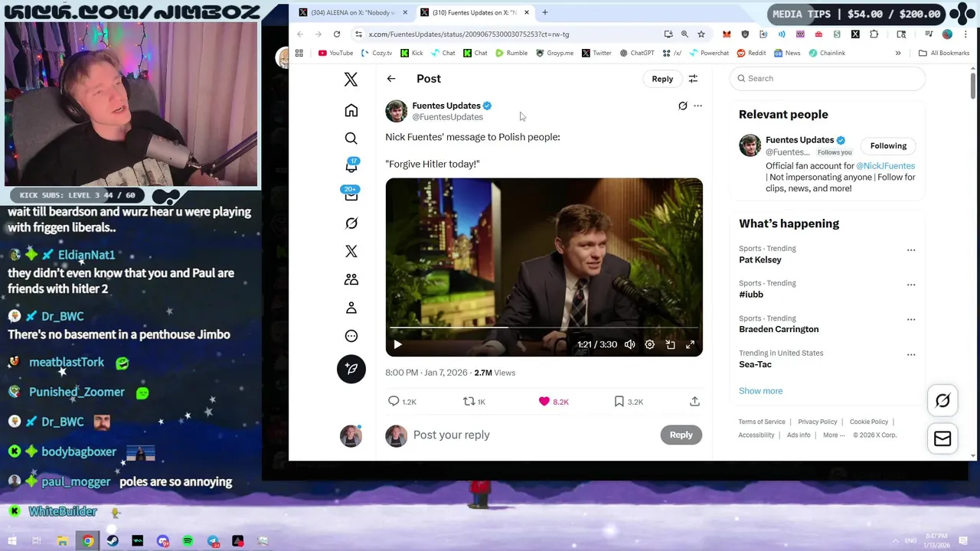
Task: Toggle picture-in-picture on video
Action: (670, 344)
